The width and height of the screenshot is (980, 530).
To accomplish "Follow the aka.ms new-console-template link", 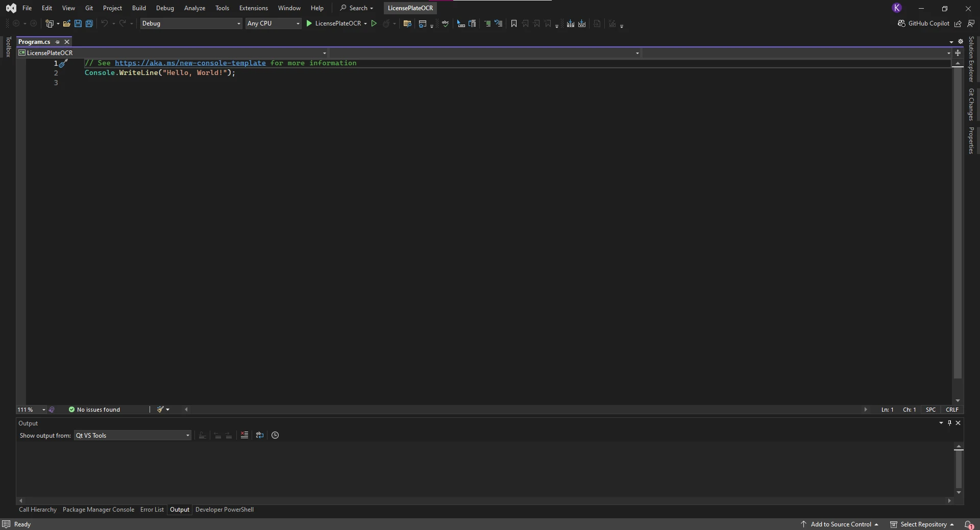I will (190, 63).
